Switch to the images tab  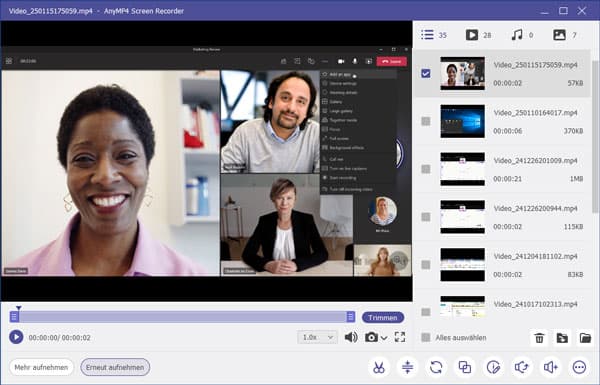tap(565, 35)
